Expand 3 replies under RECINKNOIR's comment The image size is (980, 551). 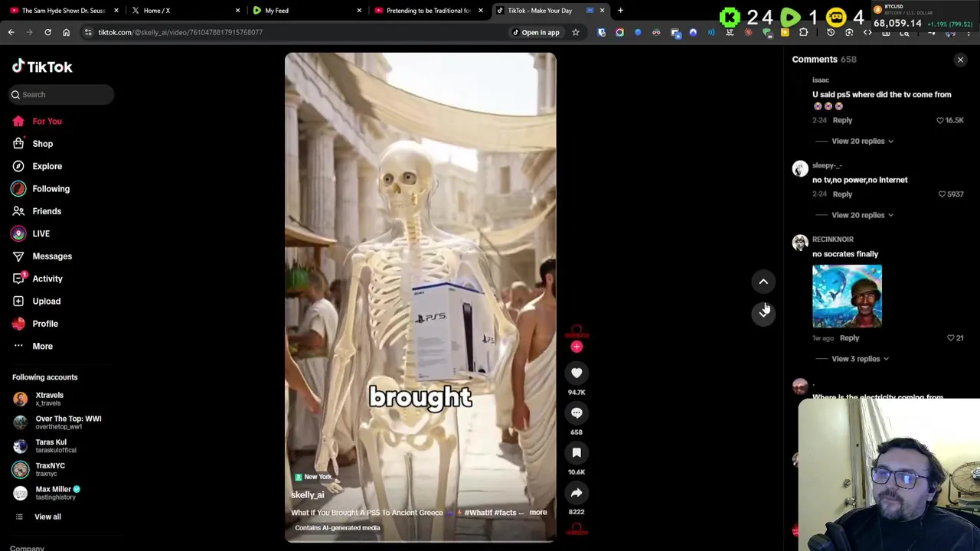click(x=861, y=358)
